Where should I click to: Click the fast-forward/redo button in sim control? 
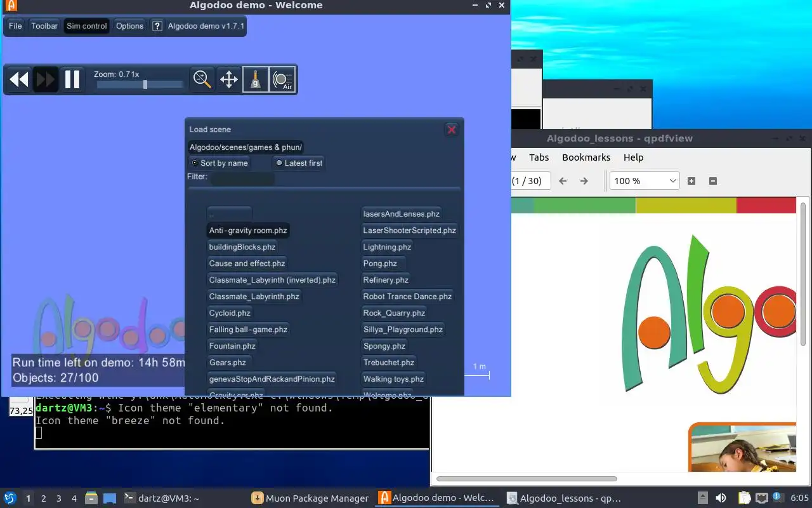click(x=46, y=79)
